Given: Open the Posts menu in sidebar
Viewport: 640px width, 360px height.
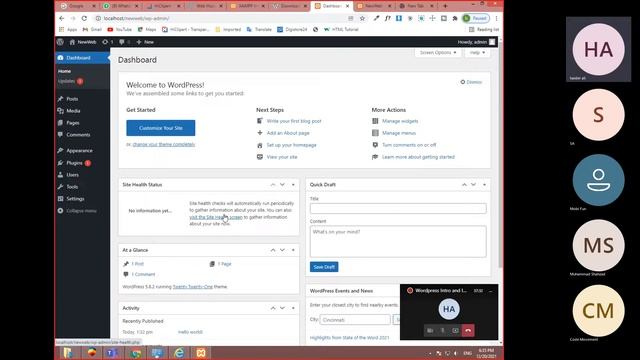Looking at the screenshot, I should tap(72, 99).
